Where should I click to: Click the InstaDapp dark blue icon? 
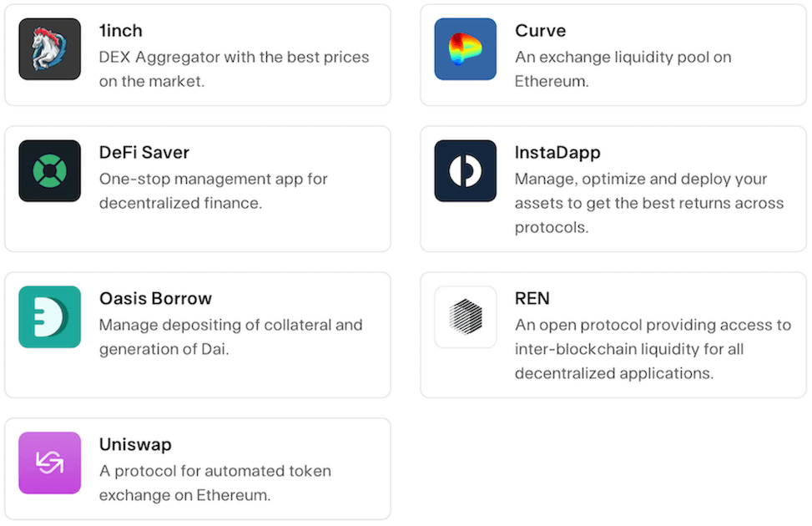pyautogui.click(x=466, y=170)
